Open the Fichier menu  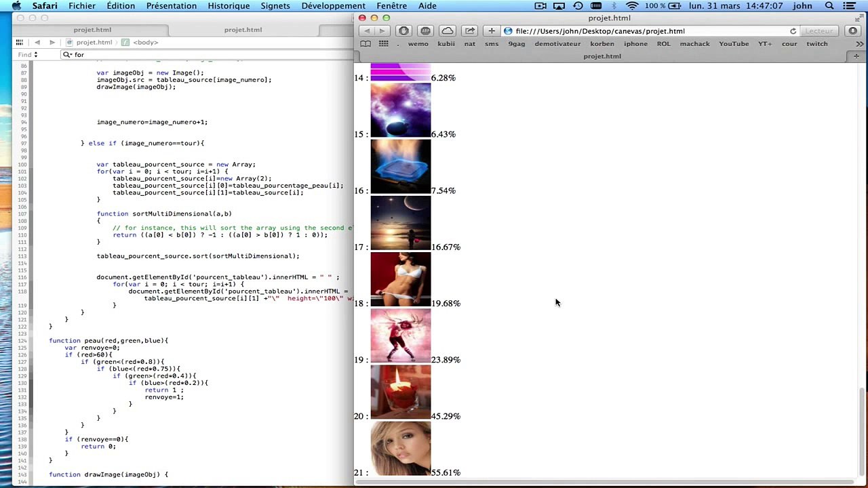click(82, 6)
